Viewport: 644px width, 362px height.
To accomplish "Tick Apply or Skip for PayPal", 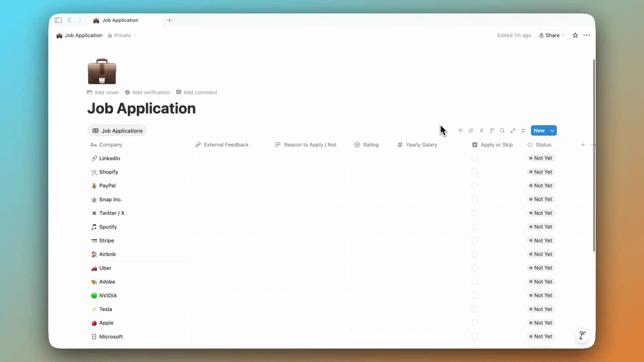I will 475,186.
